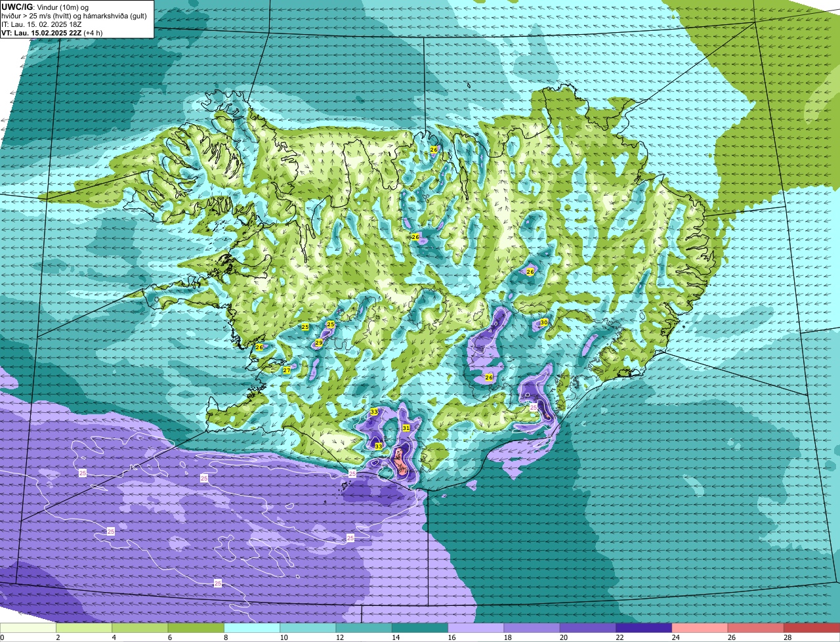Click the 'UWC/IG' bold title text
The width and height of the screenshot is (840, 642).
point(16,7)
